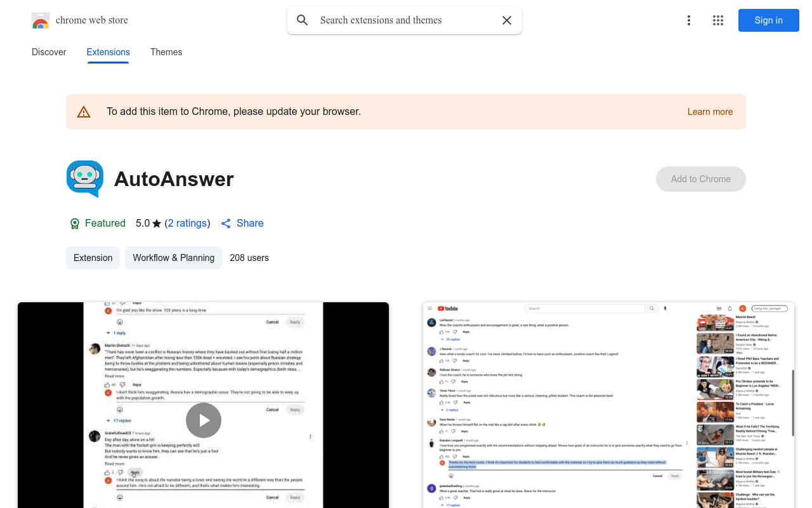
Task: Click the Learn more link
Action: click(710, 112)
